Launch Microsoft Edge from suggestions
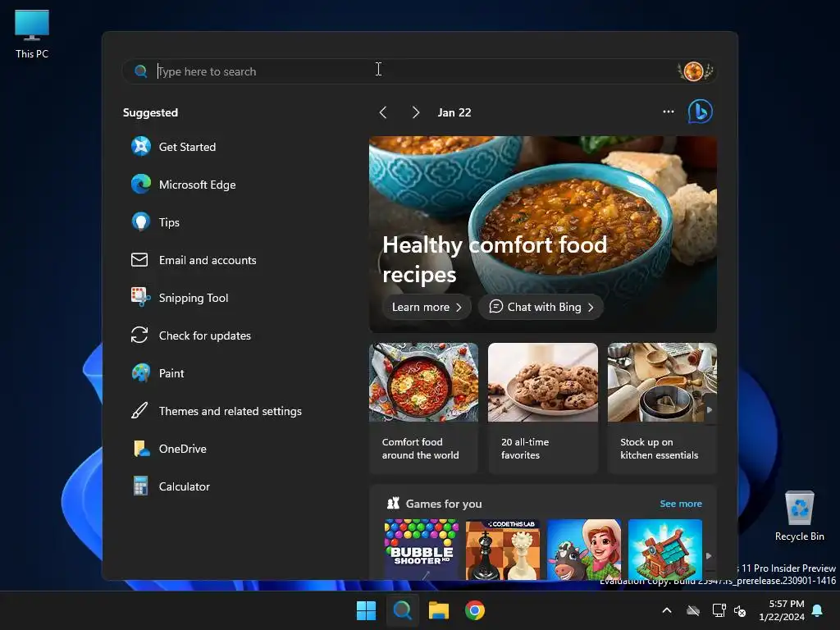The width and height of the screenshot is (840, 630). click(183, 185)
